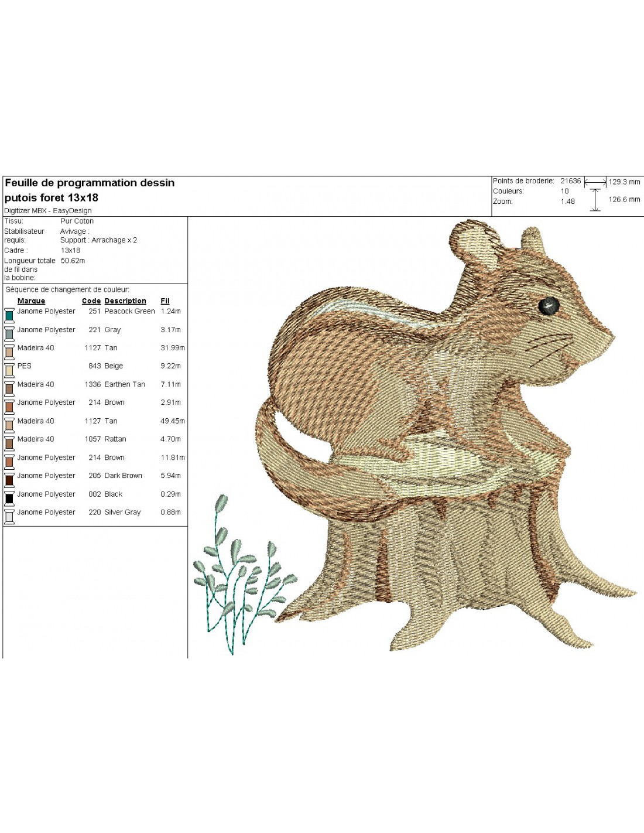Screen dimensions: 644x833
Task: Select the Dark Brown 205 spool icon
Action: click(x=9, y=479)
